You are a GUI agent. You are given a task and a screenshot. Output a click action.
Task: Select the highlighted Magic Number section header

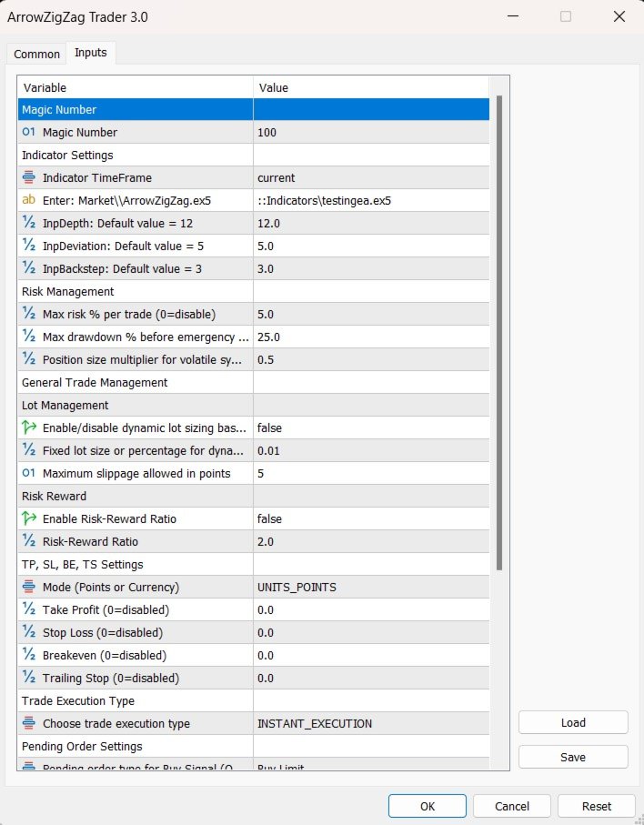[254, 109]
